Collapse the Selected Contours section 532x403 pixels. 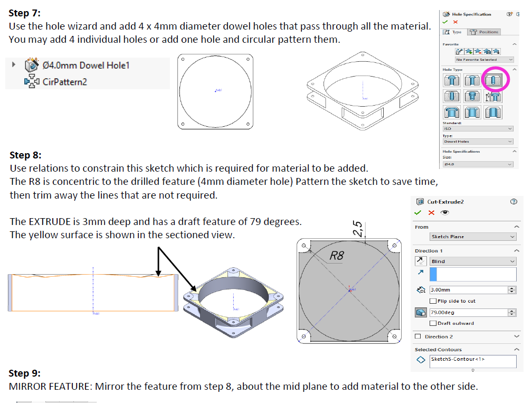tap(517, 349)
